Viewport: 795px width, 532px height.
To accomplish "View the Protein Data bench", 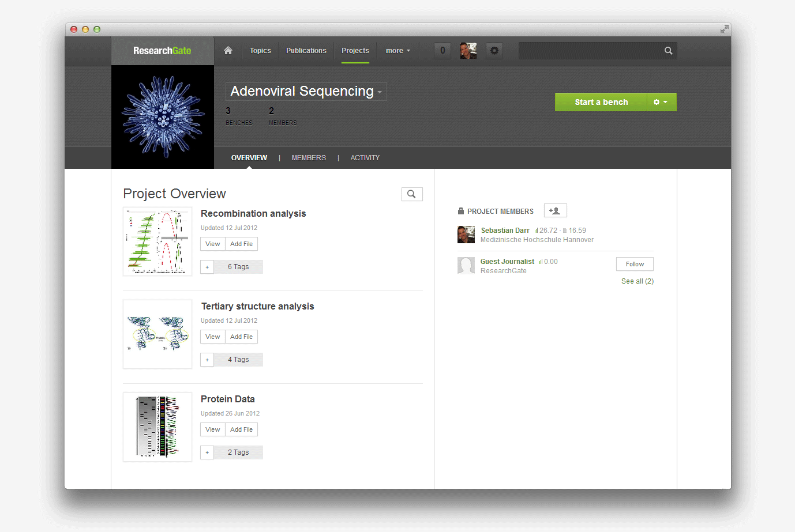I will (x=213, y=429).
